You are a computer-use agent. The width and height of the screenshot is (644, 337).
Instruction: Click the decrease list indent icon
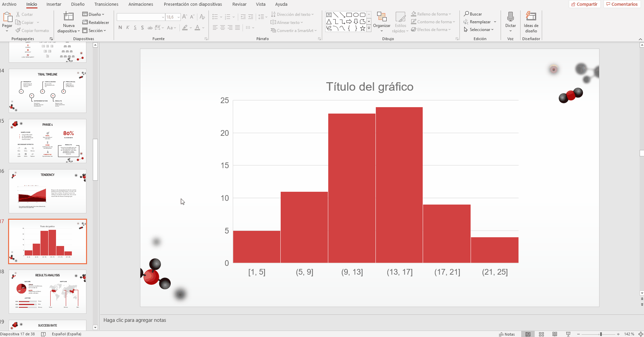pyautogui.click(x=243, y=17)
